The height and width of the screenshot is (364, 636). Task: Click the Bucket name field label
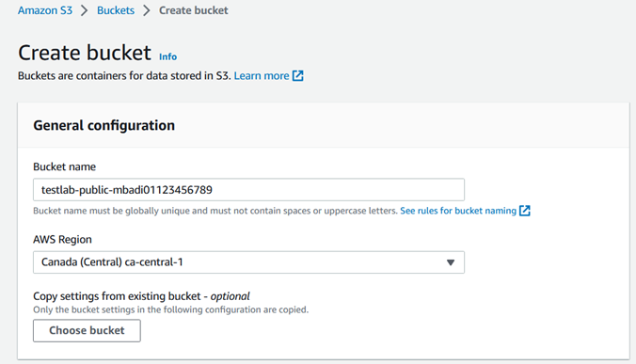[x=65, y=167]
